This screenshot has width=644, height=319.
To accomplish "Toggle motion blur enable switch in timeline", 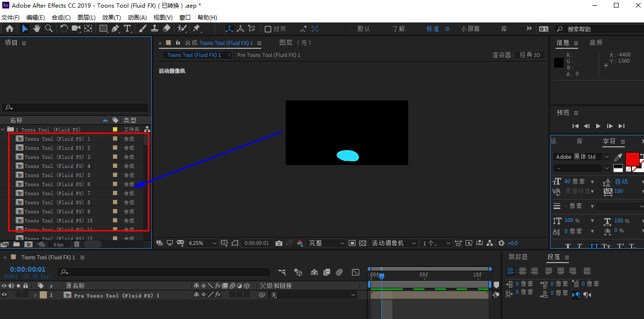I will point(339,272).
